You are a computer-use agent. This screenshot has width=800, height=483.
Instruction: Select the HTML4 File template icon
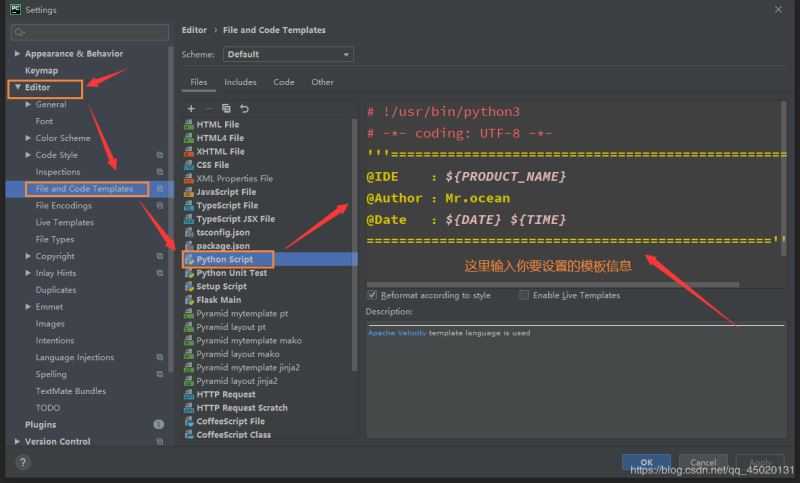(x=189, y=138)
